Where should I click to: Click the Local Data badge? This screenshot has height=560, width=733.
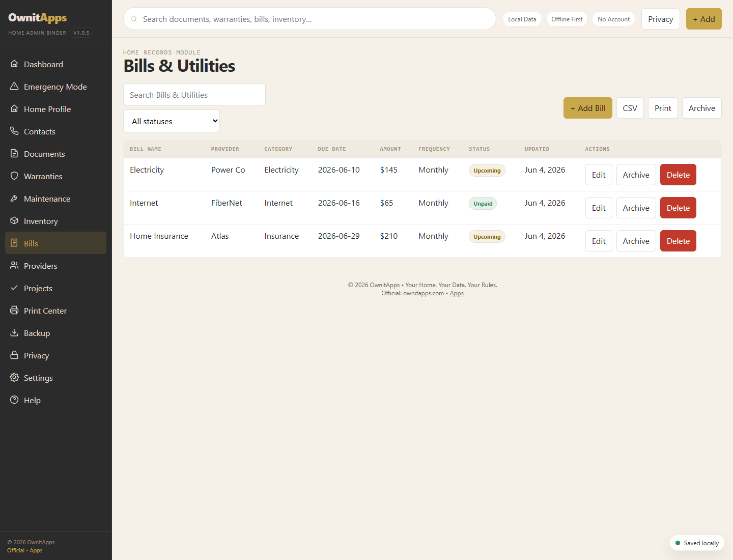pos(522,19)
